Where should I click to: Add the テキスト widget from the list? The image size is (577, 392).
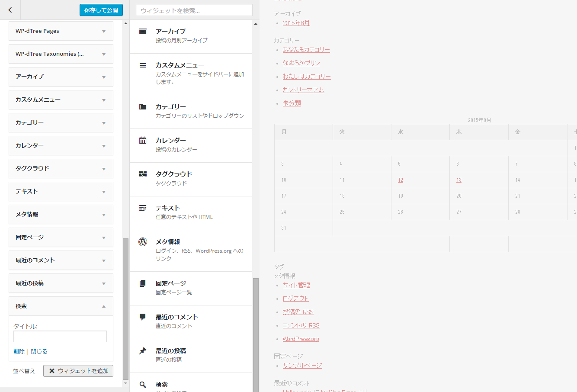(191, 213)
